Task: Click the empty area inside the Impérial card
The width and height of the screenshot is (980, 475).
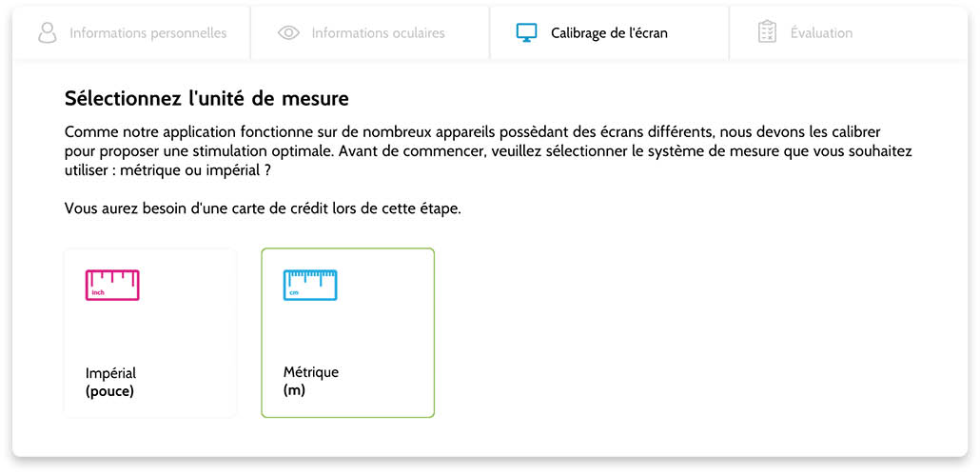Action: click(150, 331)
